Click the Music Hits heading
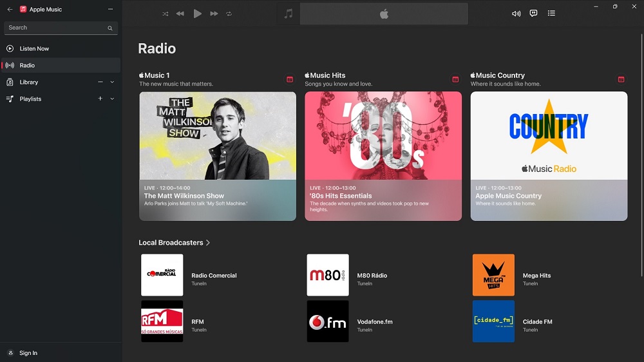 pyautogui.click(x=325, y=75)
